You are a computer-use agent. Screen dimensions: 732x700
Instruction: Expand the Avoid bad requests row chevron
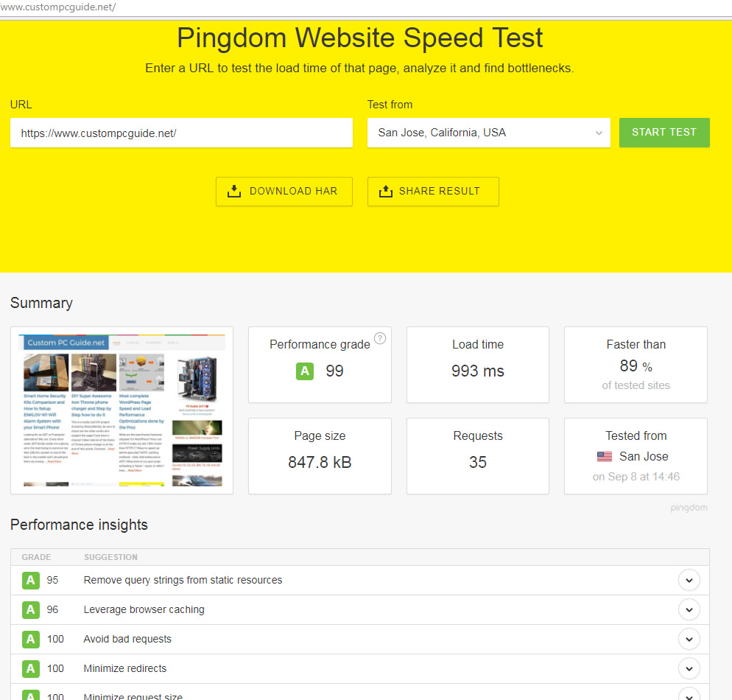[689, 640]
